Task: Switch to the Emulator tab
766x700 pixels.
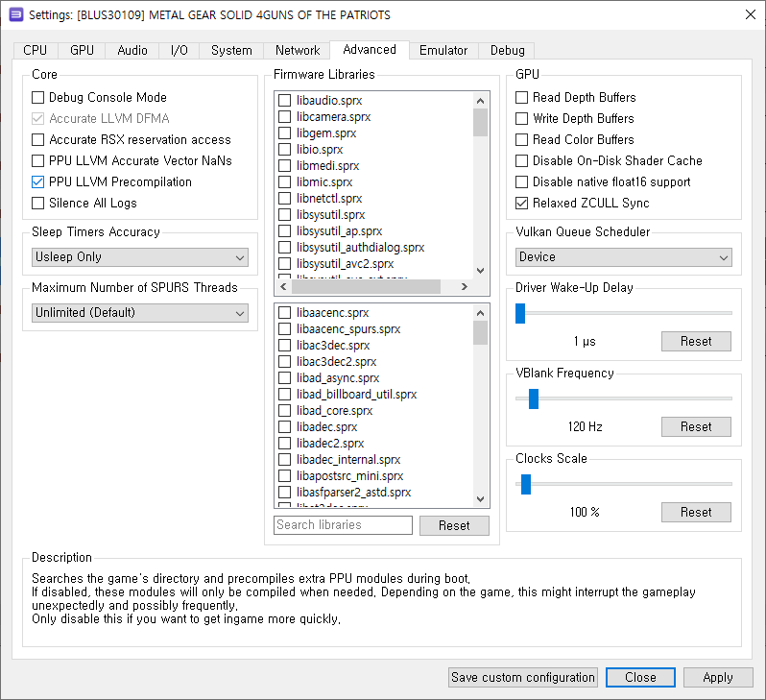Action: pyautogui.click(x=443, y=50)
